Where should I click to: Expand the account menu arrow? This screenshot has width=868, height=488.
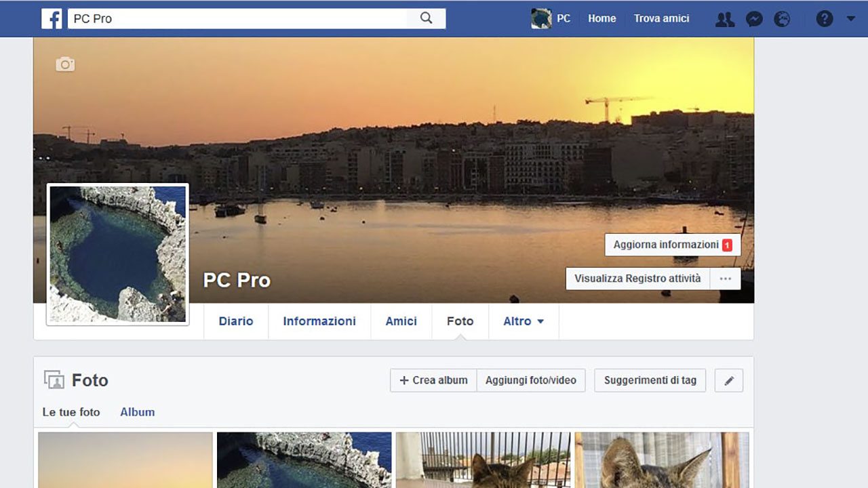pos(851,19)
